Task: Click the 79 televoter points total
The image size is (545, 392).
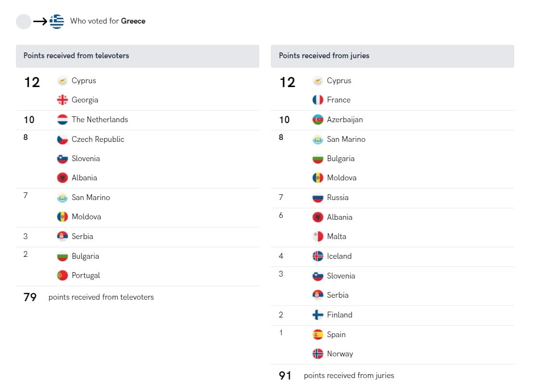Action: click(x=30, y=297)
